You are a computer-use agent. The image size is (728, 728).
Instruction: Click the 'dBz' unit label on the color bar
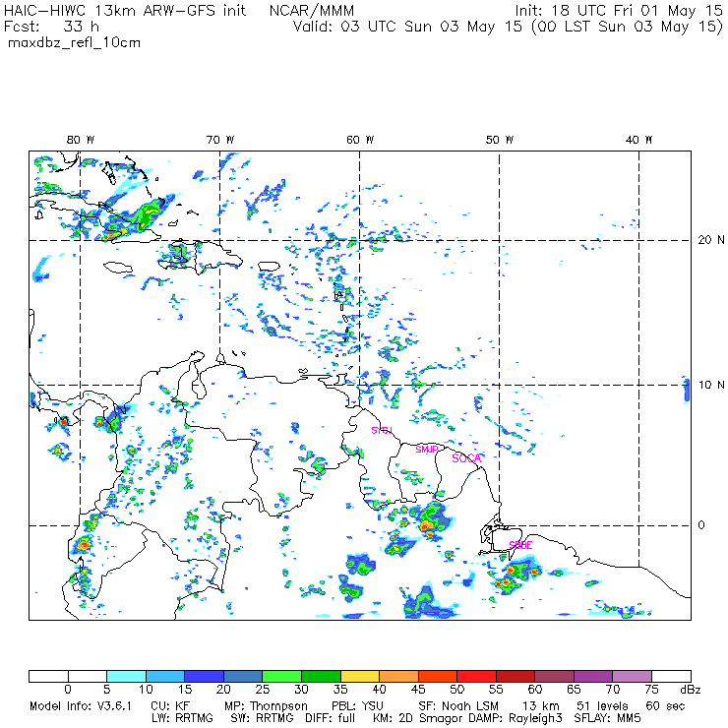point(690,690)
